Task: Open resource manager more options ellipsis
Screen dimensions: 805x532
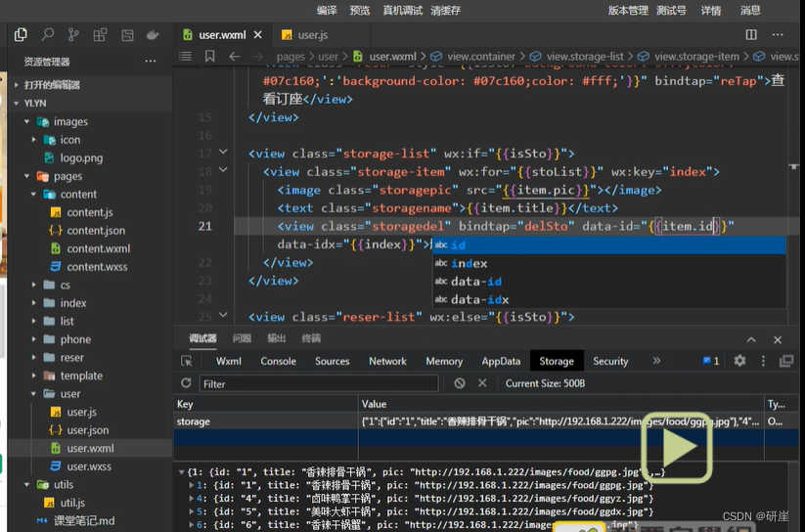Action: click(x=151, y=62)
